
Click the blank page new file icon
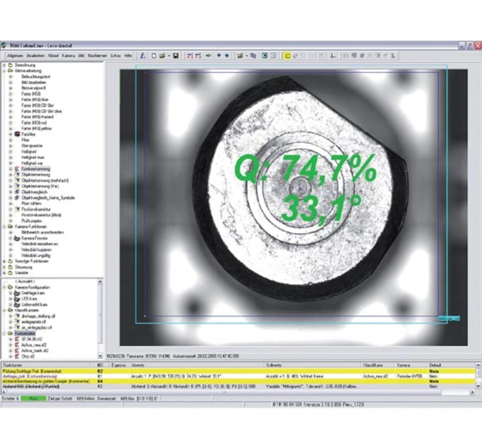click(x=154, y=56)
